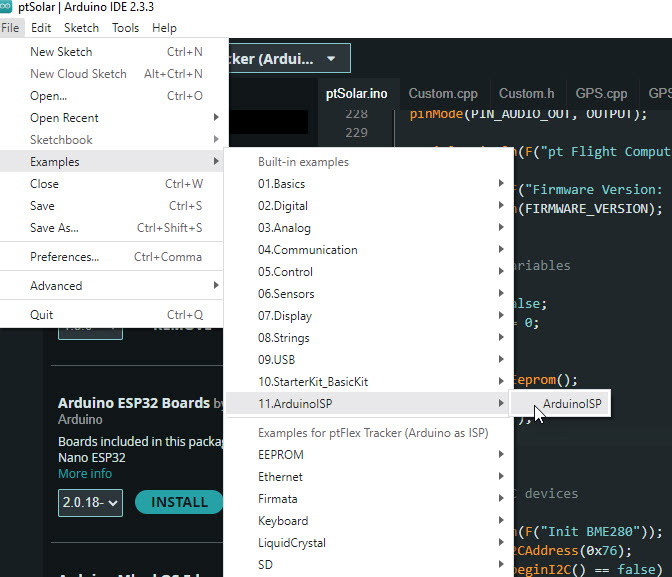
Task: Expand the 04.Communication examples
Action: (369, 250)
